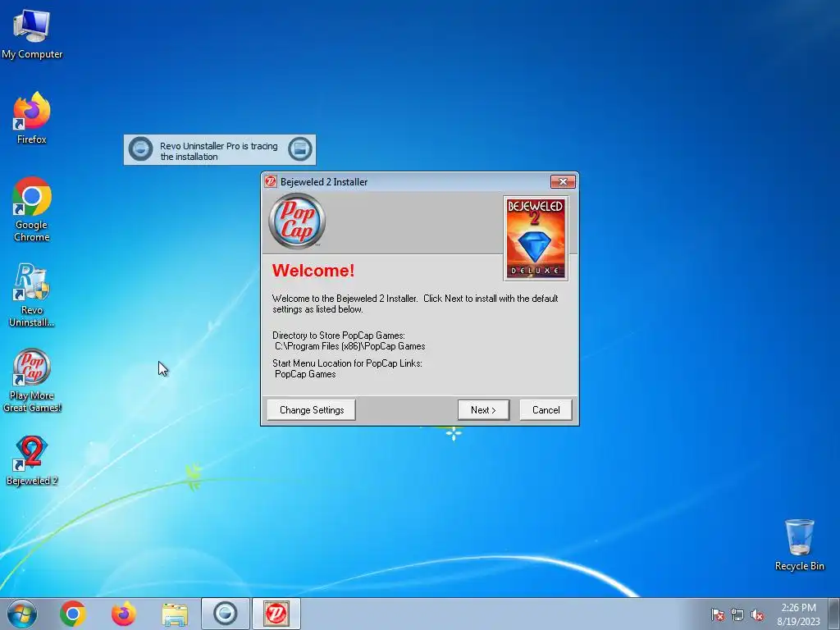Open Windows Explorer from the taskbar
This screenshot has height=630, width=840.
pos(175,615)
